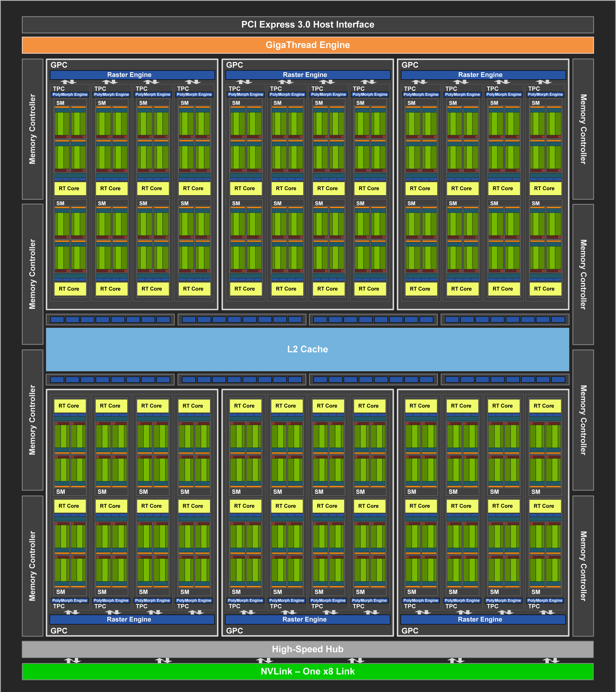Image resolution: width=616 pixels, height=692 pixels.
Task: Toggle the right-side Memory Controller
Action: [583, 129]
